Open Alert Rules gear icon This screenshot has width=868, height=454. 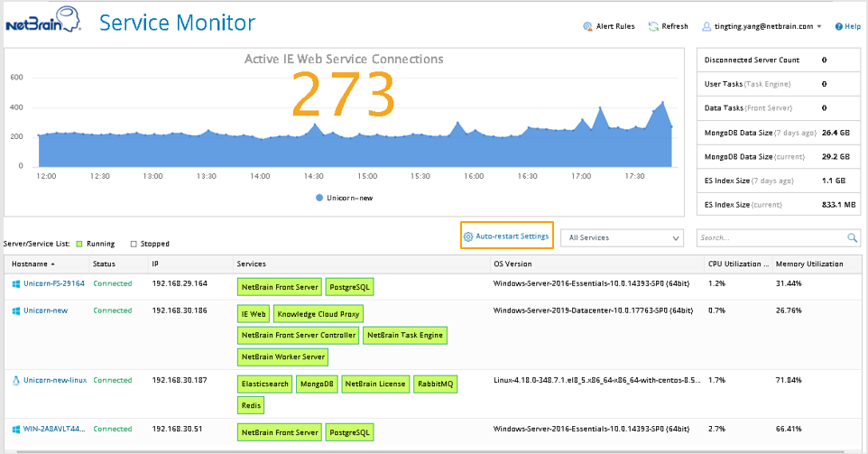pos(587,26)
